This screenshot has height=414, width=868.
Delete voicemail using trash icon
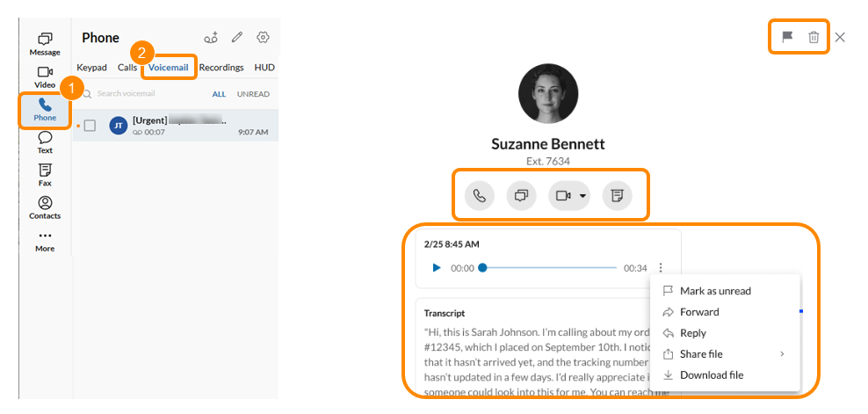click(814, 38)
